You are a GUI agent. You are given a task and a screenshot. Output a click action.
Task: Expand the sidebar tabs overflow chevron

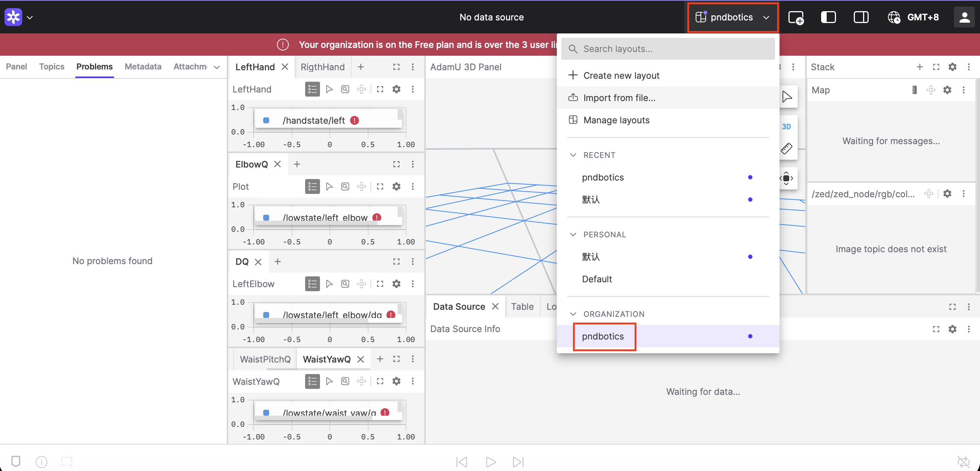217,67
